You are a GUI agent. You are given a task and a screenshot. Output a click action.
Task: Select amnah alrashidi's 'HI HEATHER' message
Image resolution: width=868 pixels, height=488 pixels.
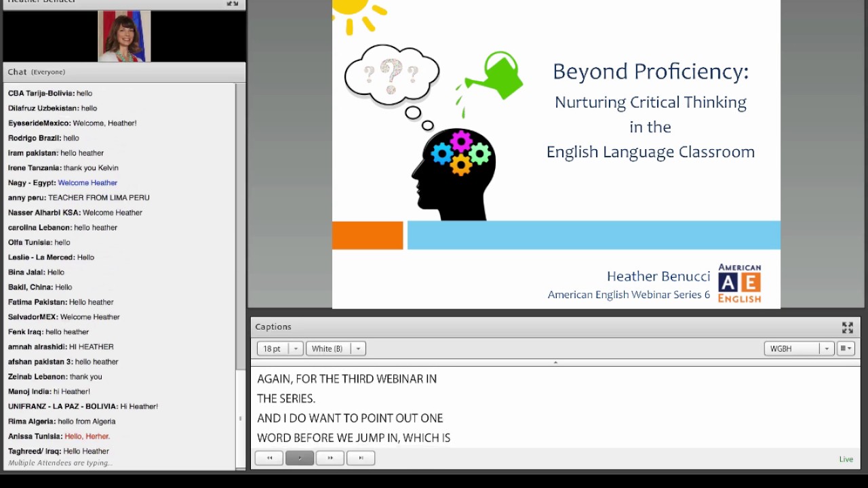coord(61,347)
